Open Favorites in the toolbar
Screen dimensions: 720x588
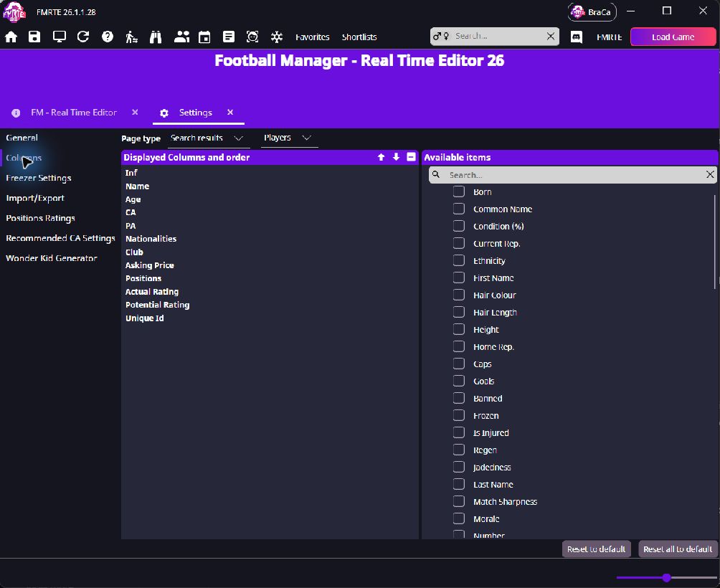tap(312, 37)
